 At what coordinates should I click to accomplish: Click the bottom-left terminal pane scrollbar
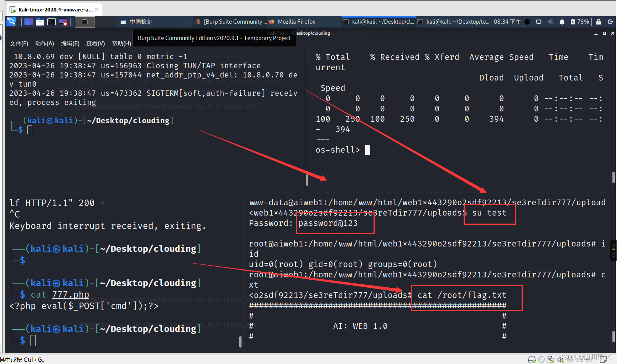tap(240, 342)
